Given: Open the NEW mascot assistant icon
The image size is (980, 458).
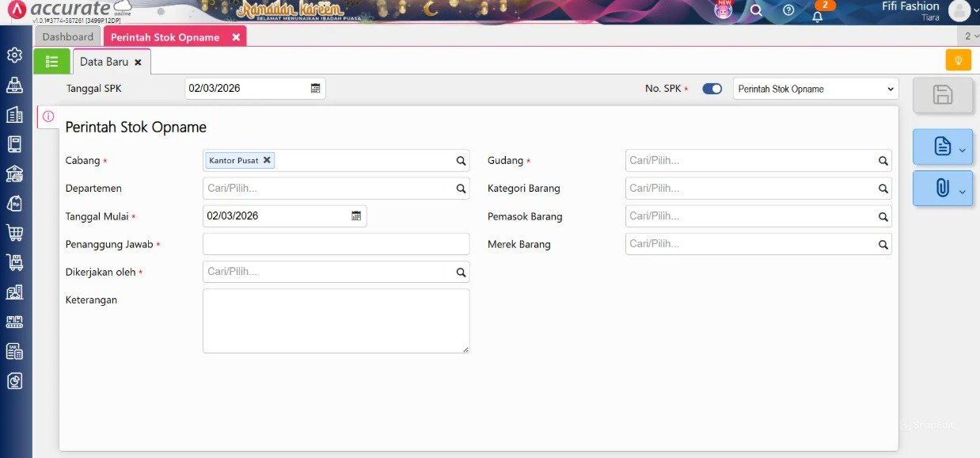Looking at the screenshot, I should pyautogui.click(x=724, y=10).
